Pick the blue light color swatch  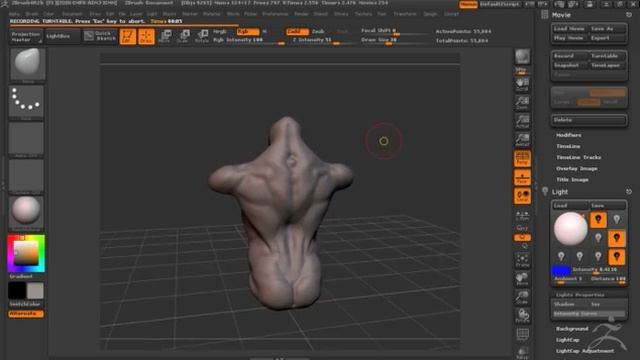tap(560, 270)
